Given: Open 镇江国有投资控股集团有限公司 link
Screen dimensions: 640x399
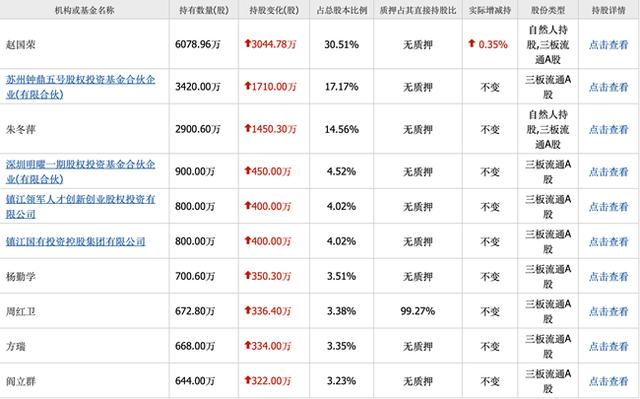Looking at the screenshot, I should pos(76,242).
